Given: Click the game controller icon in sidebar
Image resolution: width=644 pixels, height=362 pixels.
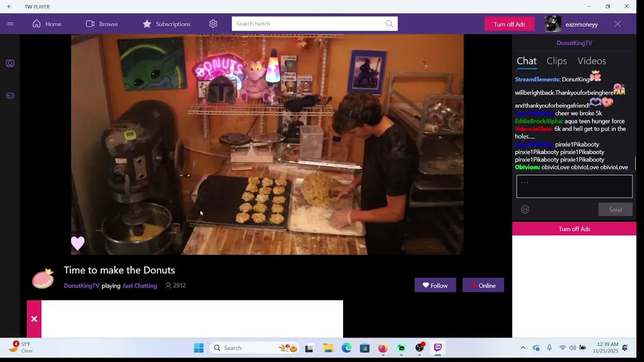Looking at the screenshot, I should pyautogui.click(x=10, y=96).
